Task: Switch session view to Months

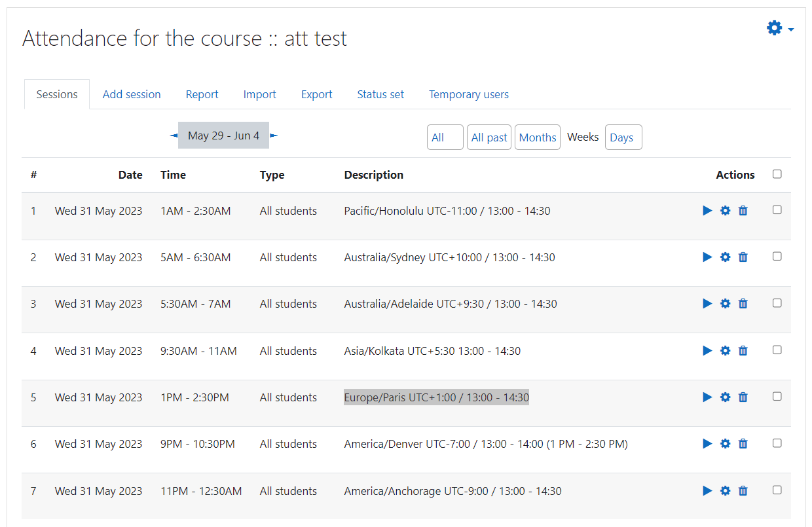Action: (x=537, y=137)
